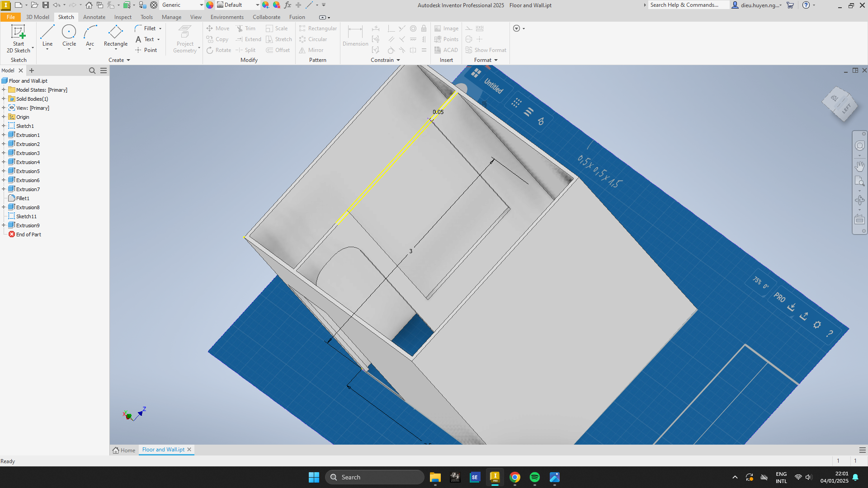Select Sketch11 in the browser
Viewport: 868px width, 488px height.
[26, 216]
